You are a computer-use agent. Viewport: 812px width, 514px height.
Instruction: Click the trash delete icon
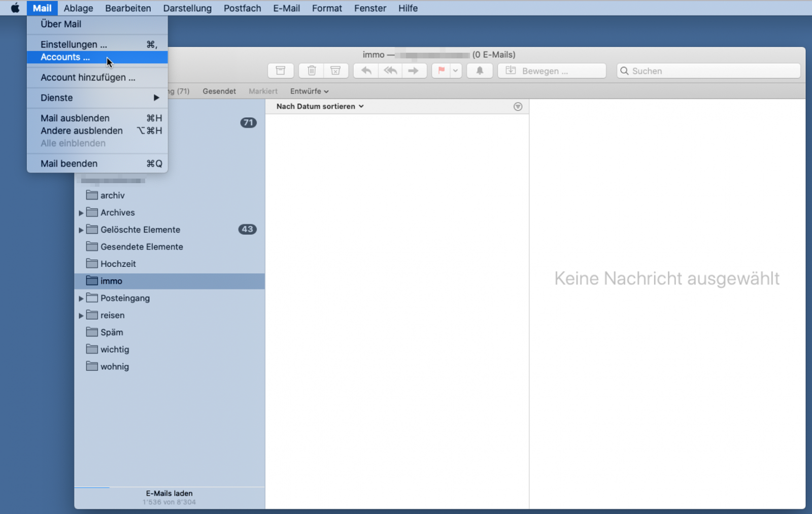[x=312, y=71]
